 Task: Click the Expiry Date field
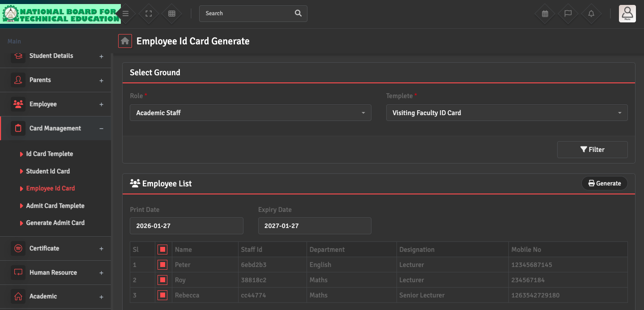(x=315, y=226)
